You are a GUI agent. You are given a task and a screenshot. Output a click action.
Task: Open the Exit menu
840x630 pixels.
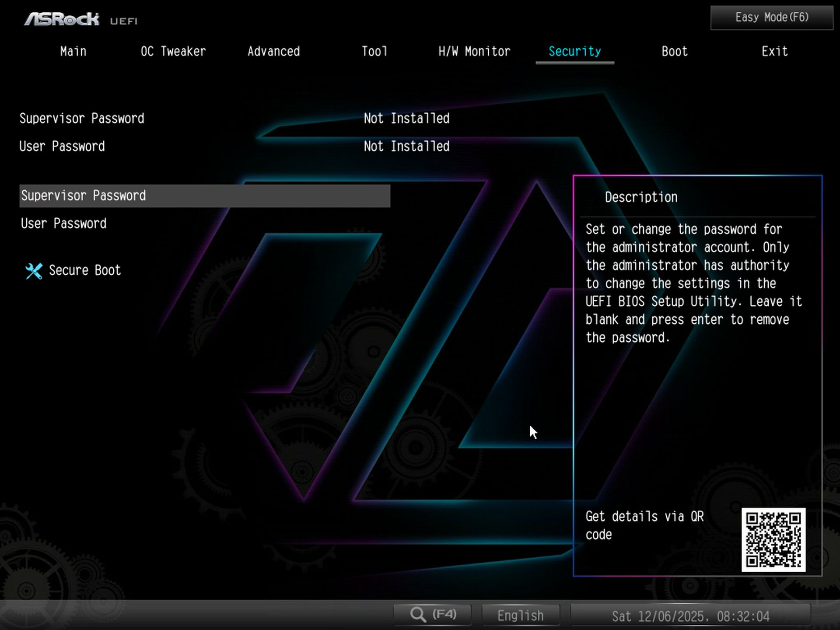[x=774, y=51]
